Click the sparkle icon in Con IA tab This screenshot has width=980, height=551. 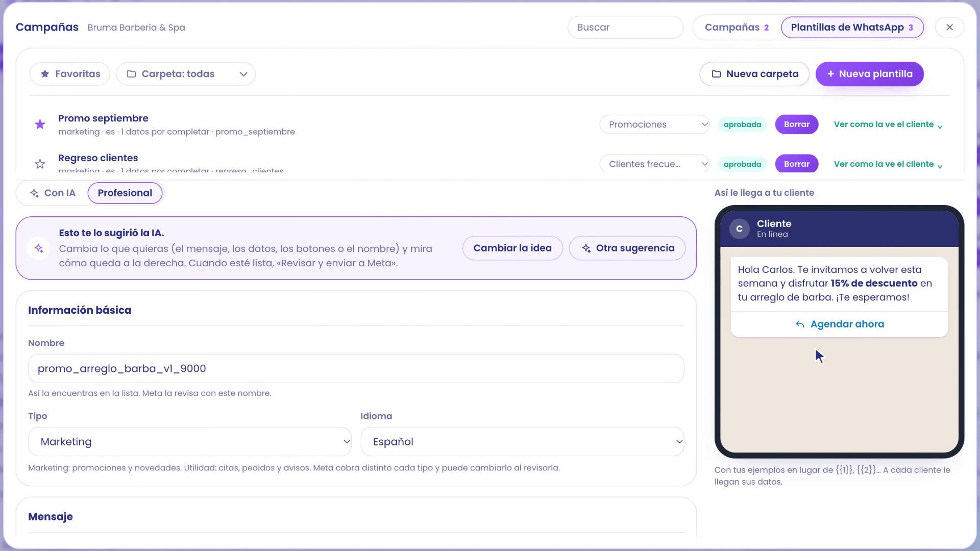click(x=34, y=193)
